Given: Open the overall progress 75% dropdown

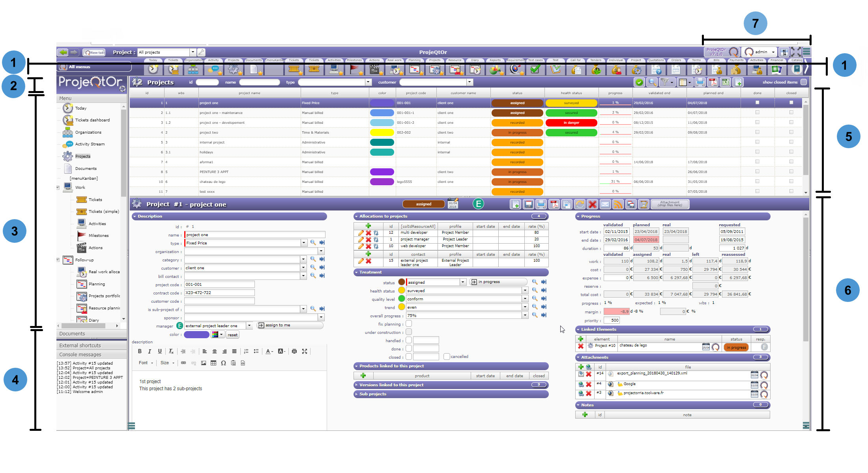Looking at the screenshot, I should click(x=525, y=315).
